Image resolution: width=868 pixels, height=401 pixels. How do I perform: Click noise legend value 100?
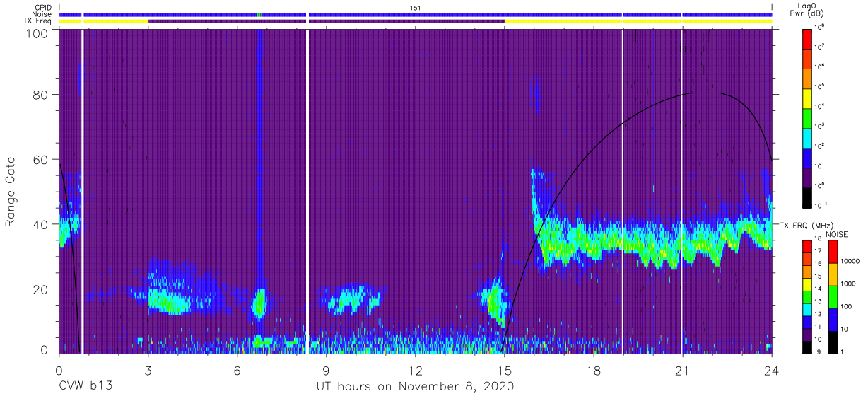pyautogui.click(x=846, y=307)
